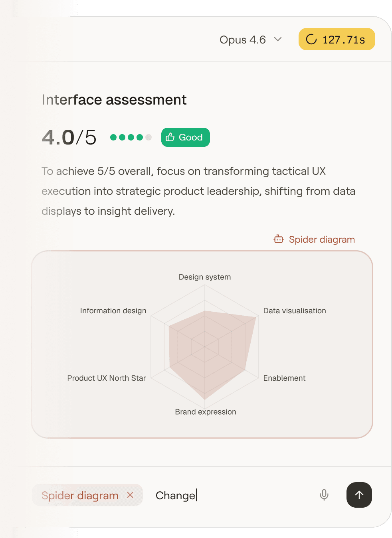392x538 pixels.
Task: Select the Design system axis label
Action: point(205,277)
